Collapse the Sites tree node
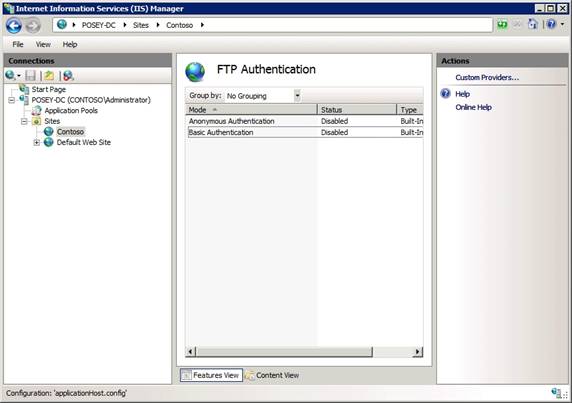Viewport: 572px width, 403px height. click(24, 121)
